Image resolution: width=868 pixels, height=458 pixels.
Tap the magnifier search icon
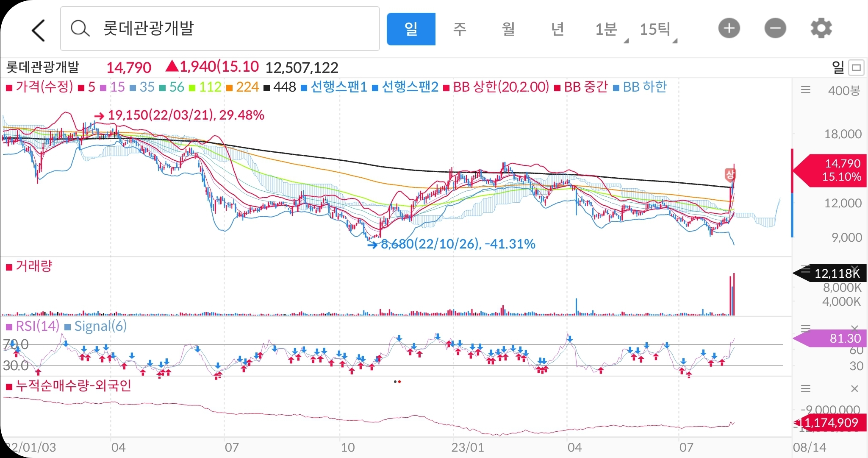[80, 29]
